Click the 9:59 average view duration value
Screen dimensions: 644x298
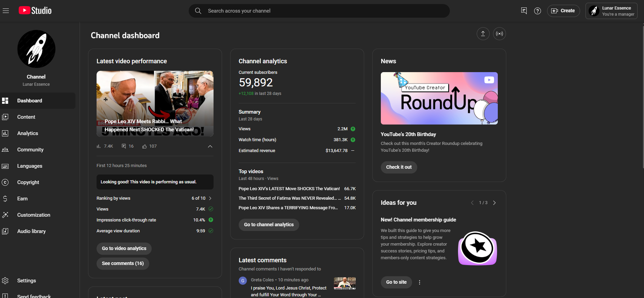[201, 231]
